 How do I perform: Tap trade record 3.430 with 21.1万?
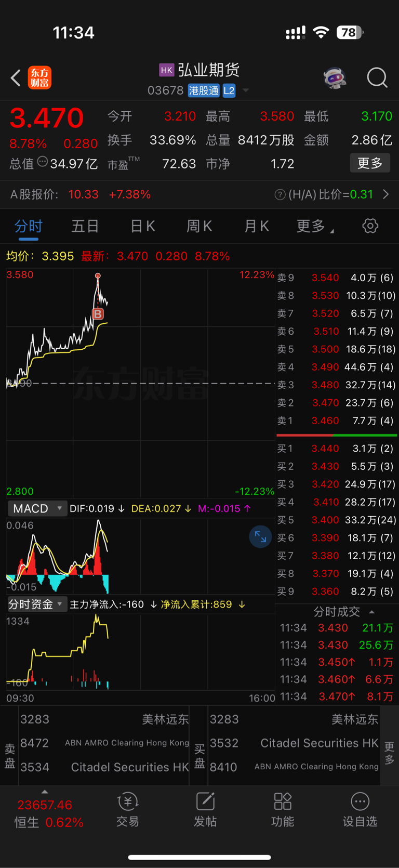point(336,628)
